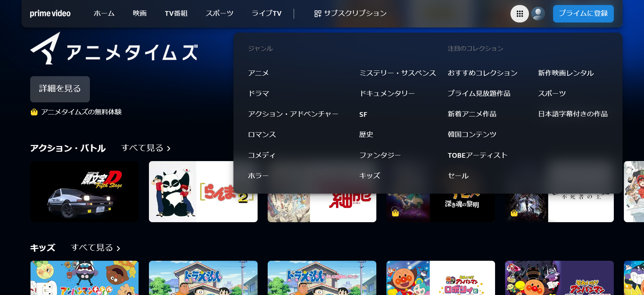The width and height of the screenshot is (644, 295).
Task: Go to the ホーム tab
Action: click(x=104, y=13)
